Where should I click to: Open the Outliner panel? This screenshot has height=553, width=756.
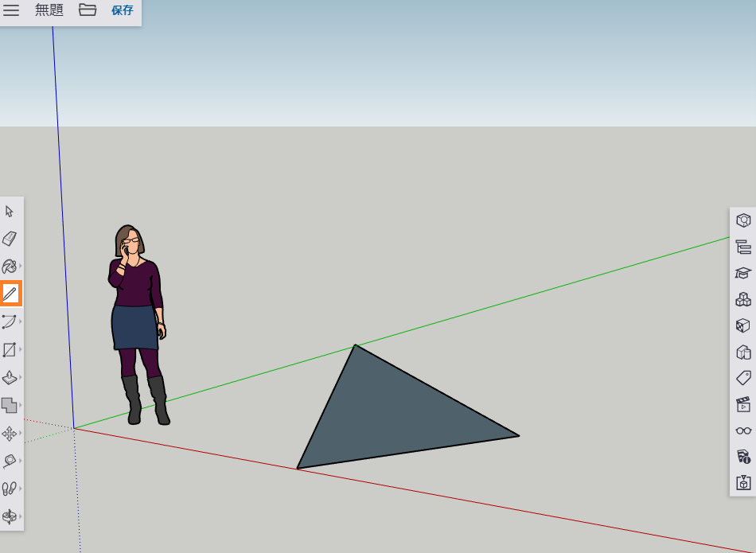coord(743,247)
